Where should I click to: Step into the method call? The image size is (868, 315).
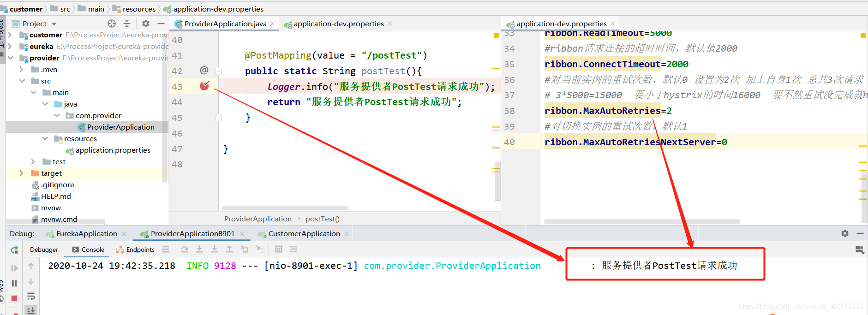[x=199, y=250]
